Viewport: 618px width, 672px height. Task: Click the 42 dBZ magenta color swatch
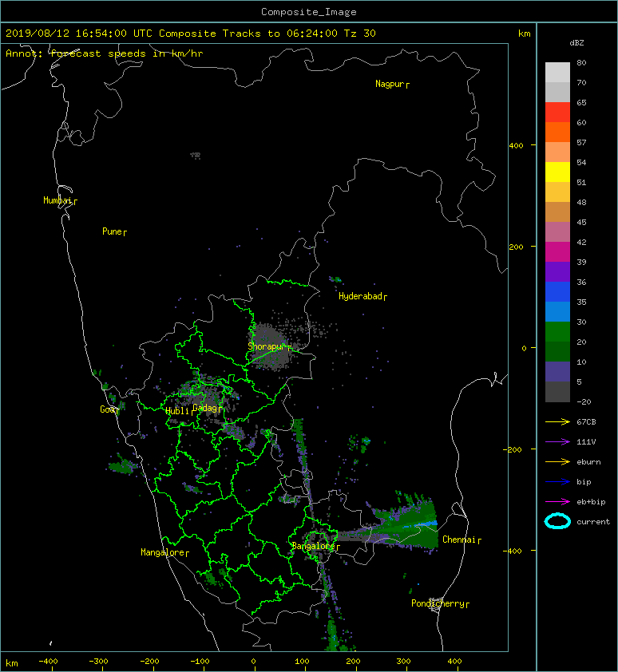coord(557,251)
